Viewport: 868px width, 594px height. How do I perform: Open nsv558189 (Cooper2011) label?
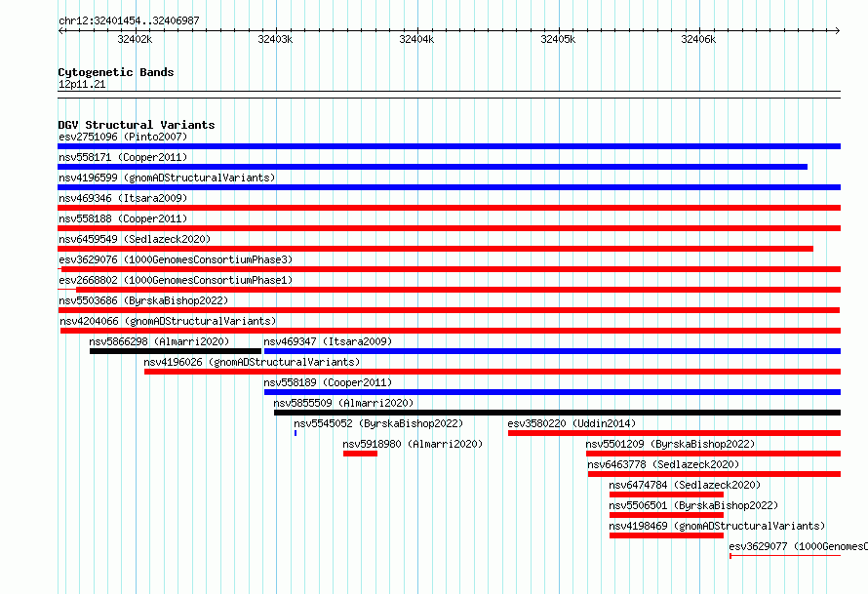(x=328, y=382)
